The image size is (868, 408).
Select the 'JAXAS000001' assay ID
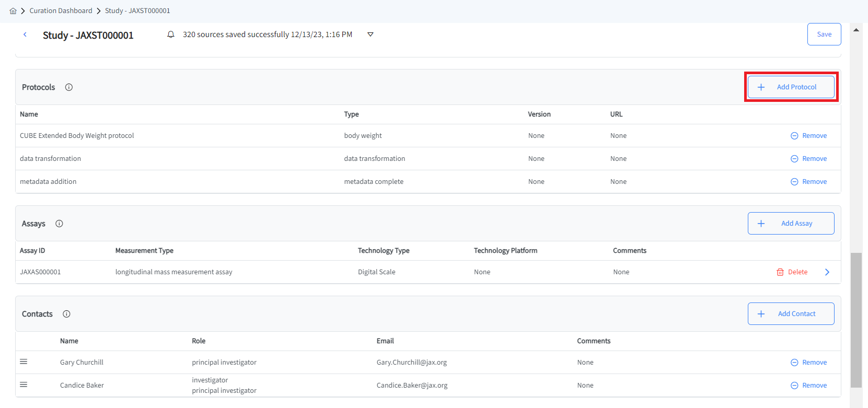click(x=40, y=272)
